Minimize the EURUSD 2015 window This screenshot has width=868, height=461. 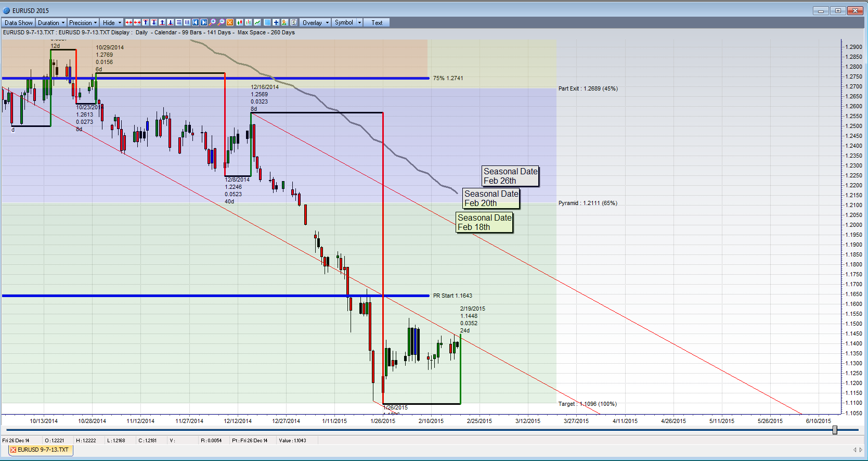click(821, 10)
